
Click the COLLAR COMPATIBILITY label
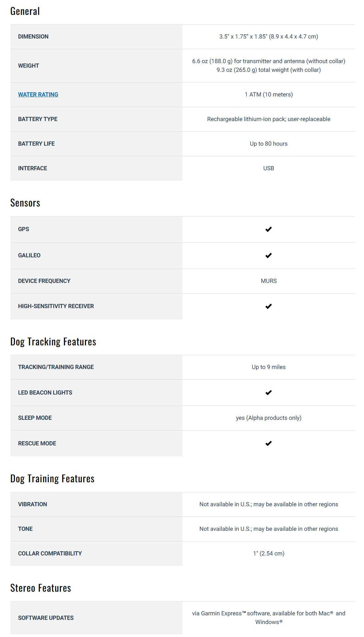tap(50, 553)
